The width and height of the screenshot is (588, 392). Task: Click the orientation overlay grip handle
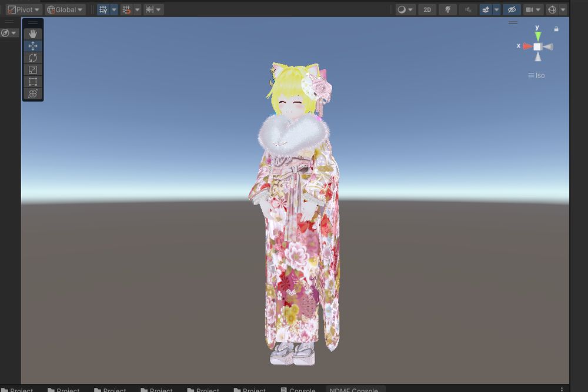coord(513,23)
